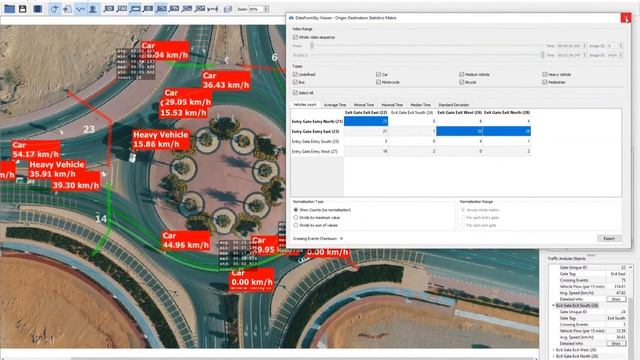This screenshot has height=360, width=640.
Task: Switch to the Average Time tab
Action: [335, 105]
